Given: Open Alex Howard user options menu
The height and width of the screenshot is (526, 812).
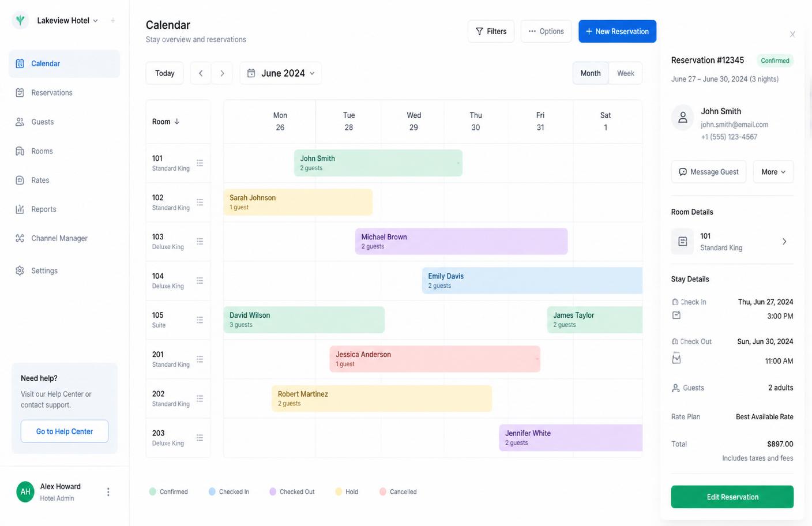Looking at the screenshot, I should (108, 492).
